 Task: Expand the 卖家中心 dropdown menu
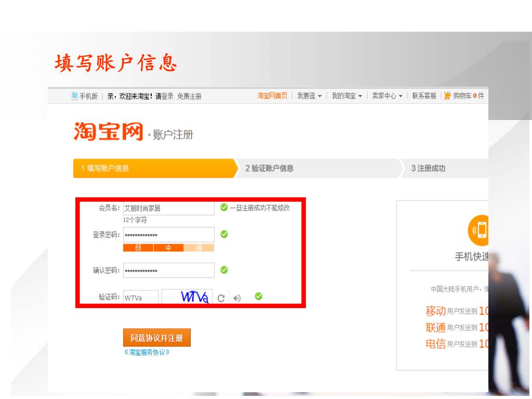(387, 96)
